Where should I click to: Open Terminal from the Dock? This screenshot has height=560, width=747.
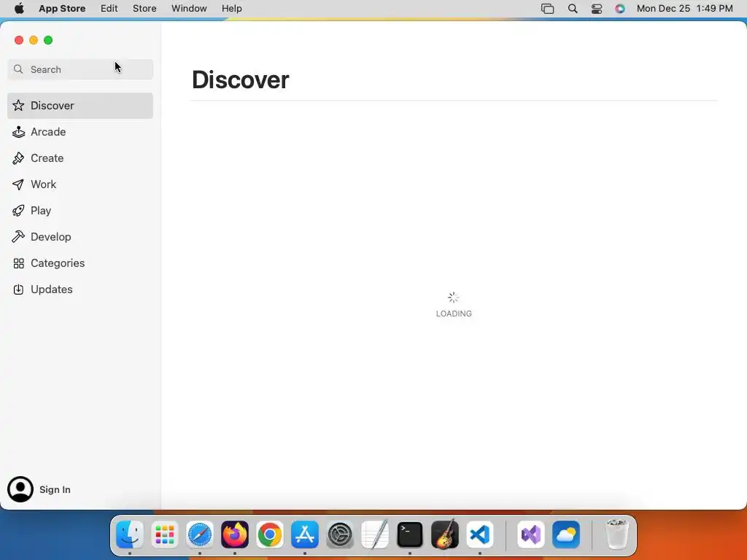click(410, 534)
